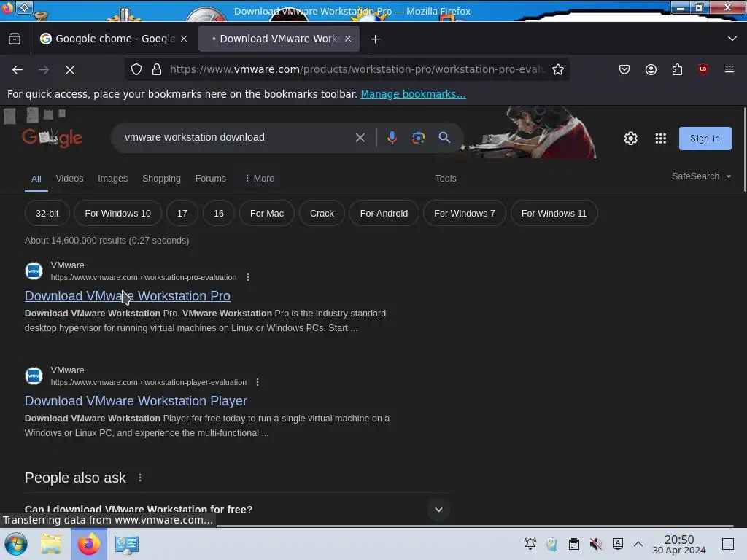Switch to Forums results
The width and height of the screenshot is (747, 560).
click(211, 179)
